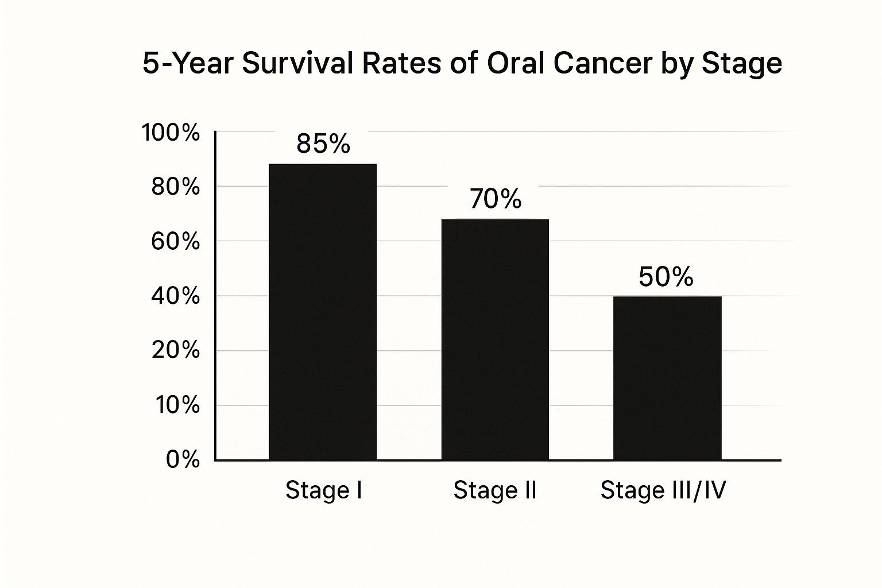882x588 pixels.
Task: Click the 50% value label above bar
Action: coord(666,277)
